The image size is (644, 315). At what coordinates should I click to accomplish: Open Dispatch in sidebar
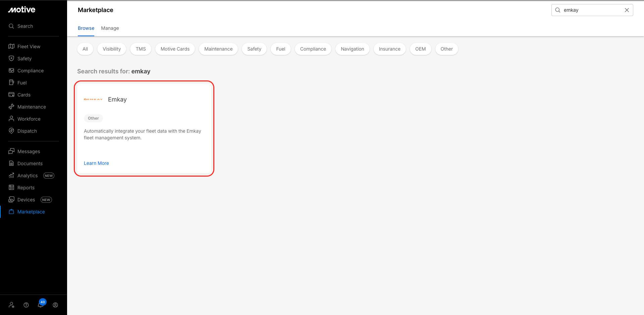point(27,131)
